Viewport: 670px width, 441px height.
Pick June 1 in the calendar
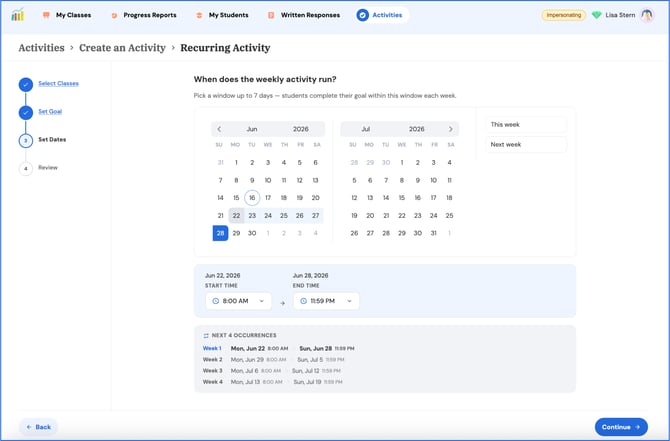[236, 162]
